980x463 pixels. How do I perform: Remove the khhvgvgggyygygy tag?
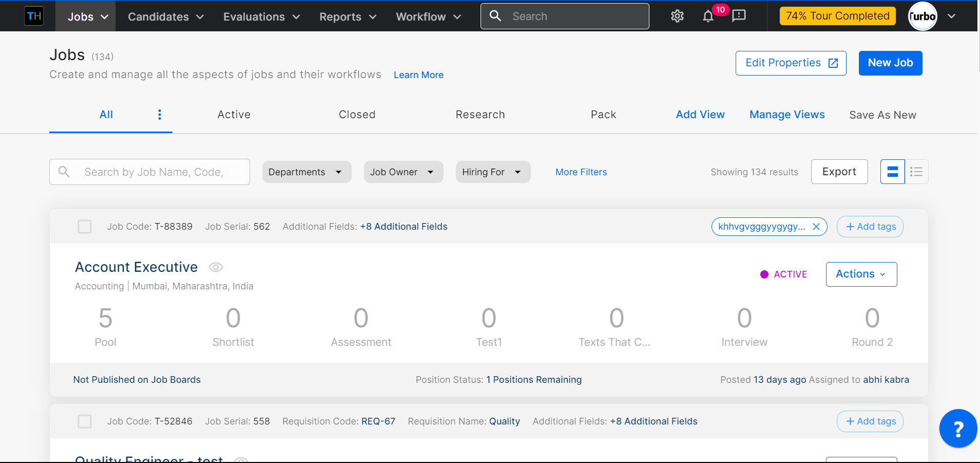(x=816, y=226)
